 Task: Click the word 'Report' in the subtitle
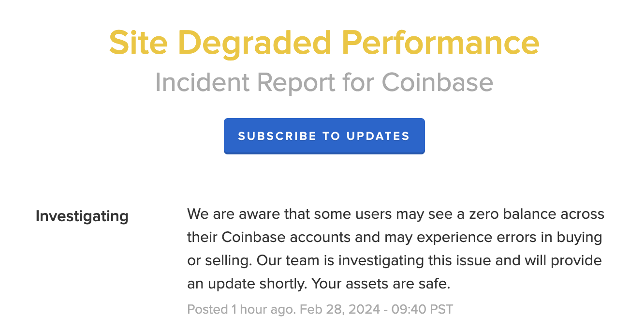click(x=294, y=82)
